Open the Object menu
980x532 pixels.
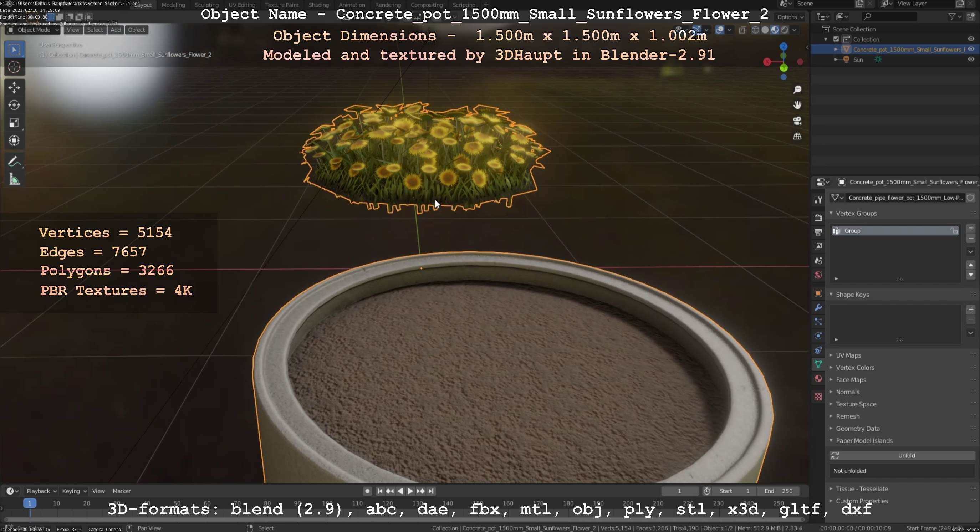coord(136,30)
